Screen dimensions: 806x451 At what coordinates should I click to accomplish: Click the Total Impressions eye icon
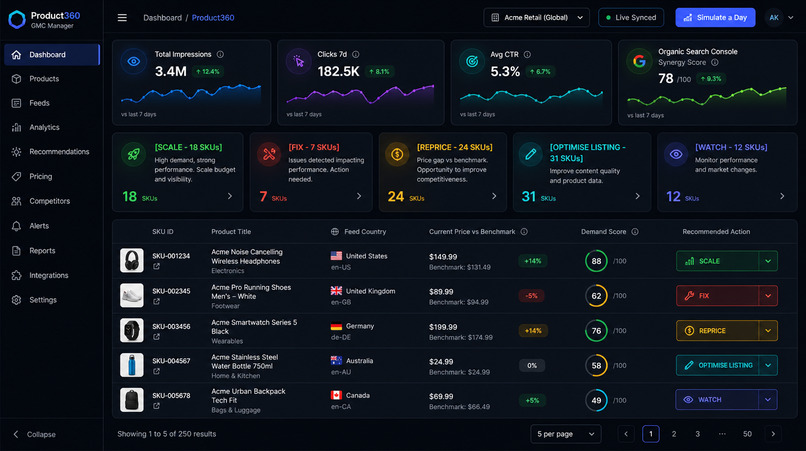[x=134, y=61]
